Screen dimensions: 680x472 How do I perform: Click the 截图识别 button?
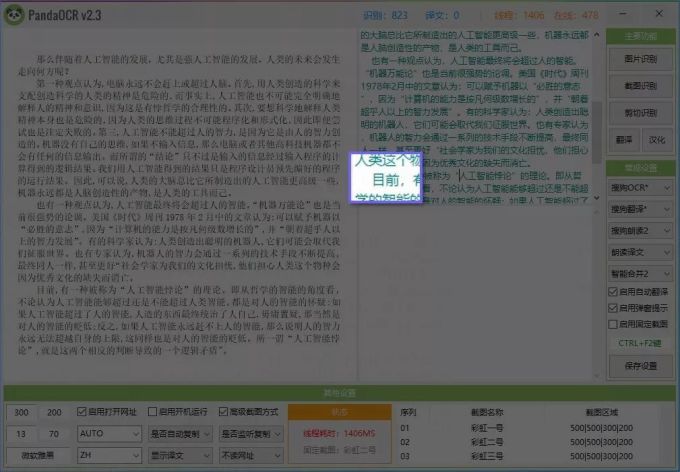(640, 86)
